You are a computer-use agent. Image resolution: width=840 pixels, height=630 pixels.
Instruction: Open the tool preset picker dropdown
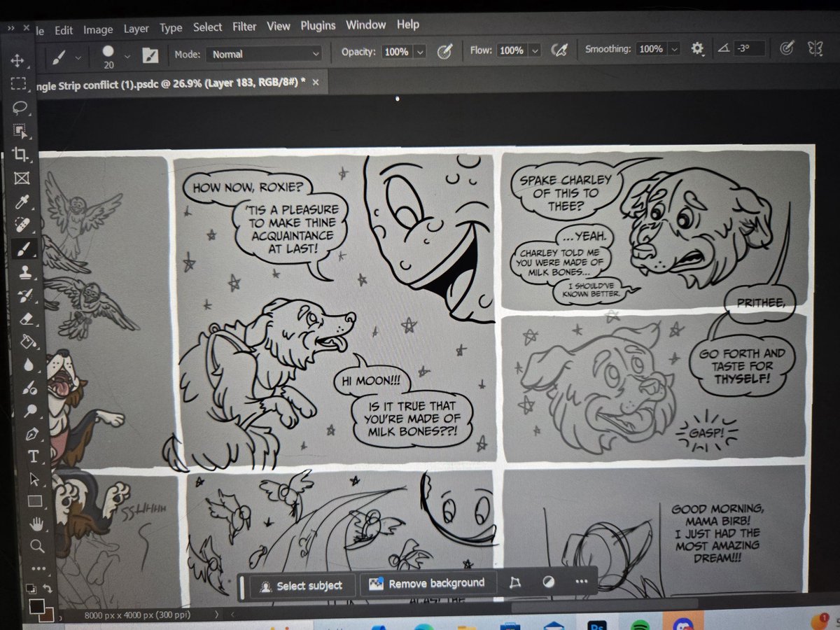[78, 57]
